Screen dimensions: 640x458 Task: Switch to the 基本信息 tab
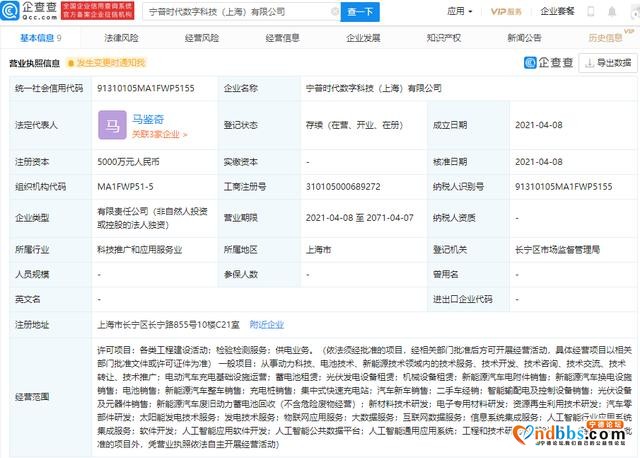point(40,38)
